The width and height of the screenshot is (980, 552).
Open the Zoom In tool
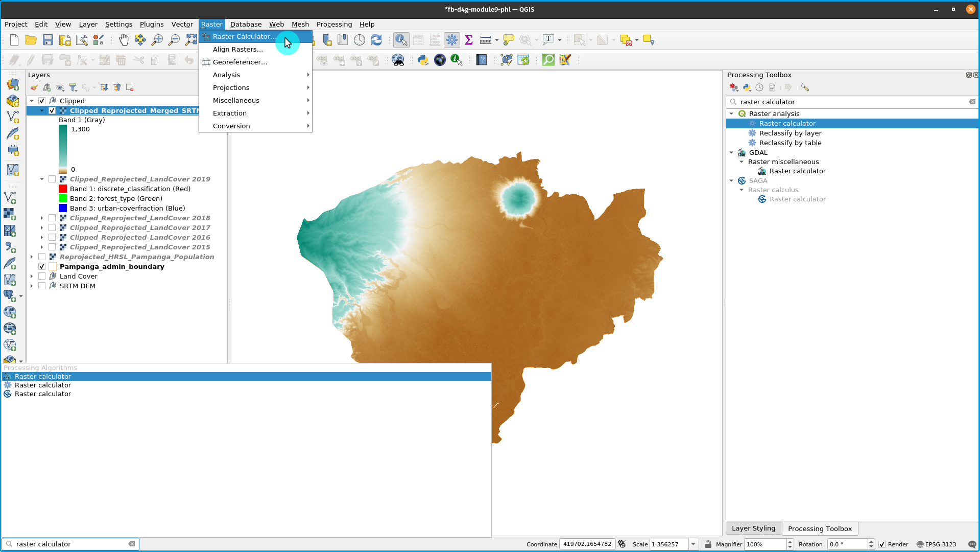157,40
